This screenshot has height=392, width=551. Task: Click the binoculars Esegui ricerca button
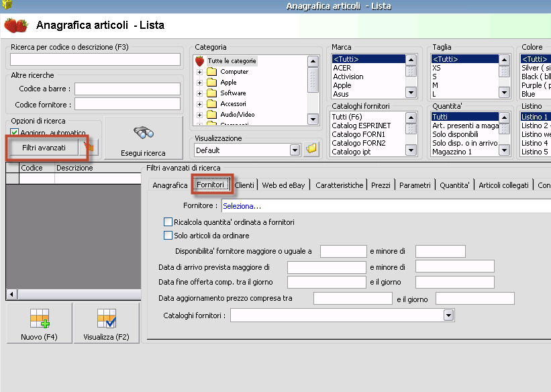pyautogui.click(x=144, y=138)
